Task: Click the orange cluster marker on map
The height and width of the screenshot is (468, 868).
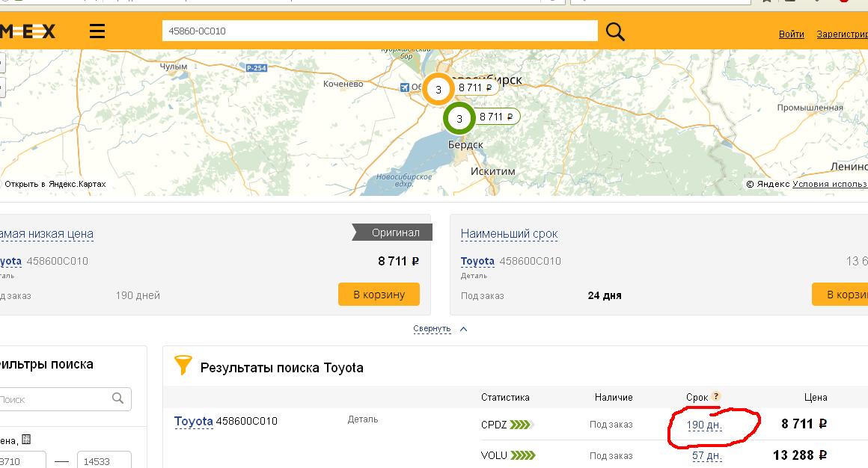Action: (x=438, y=89)
